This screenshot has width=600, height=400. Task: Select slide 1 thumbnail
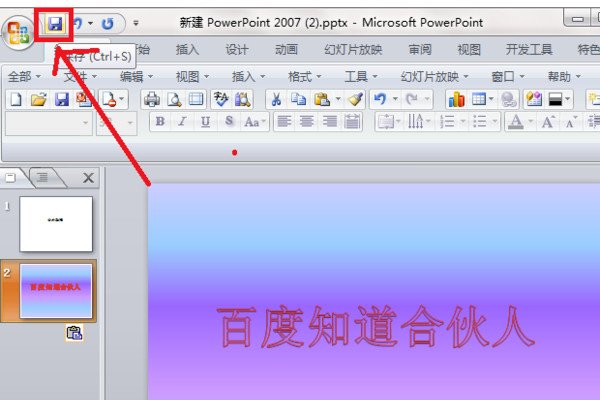pyautogui.click(x=56, y=224)
